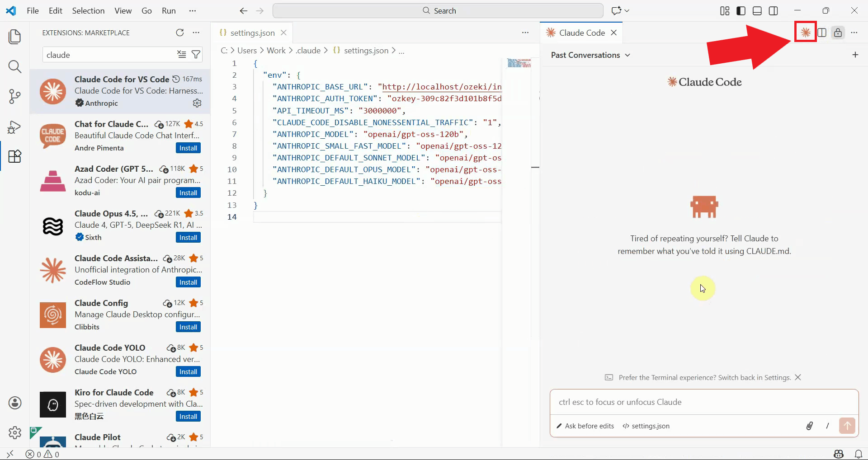Toggle the primary side bar layout button
Screen dimensions: 868x460
click(741, 11)
